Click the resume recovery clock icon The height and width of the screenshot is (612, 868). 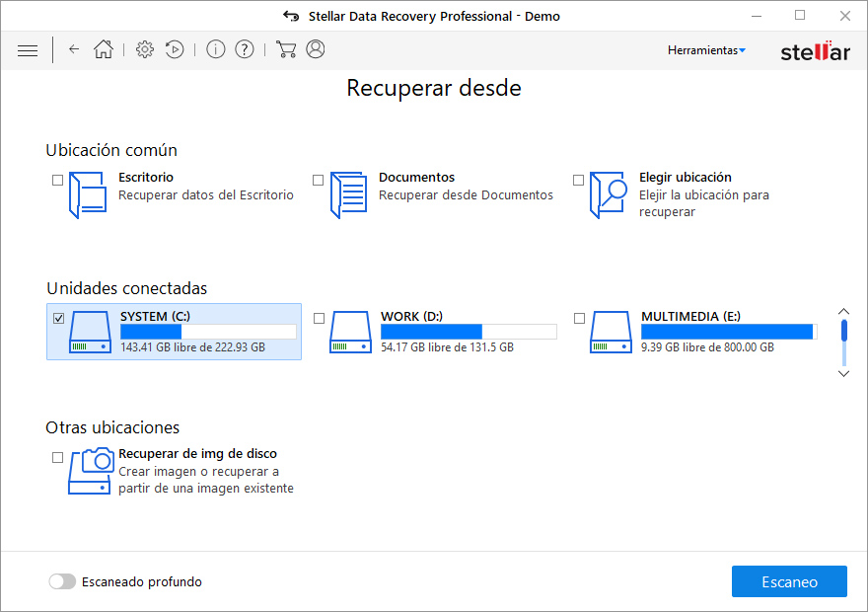176,49
